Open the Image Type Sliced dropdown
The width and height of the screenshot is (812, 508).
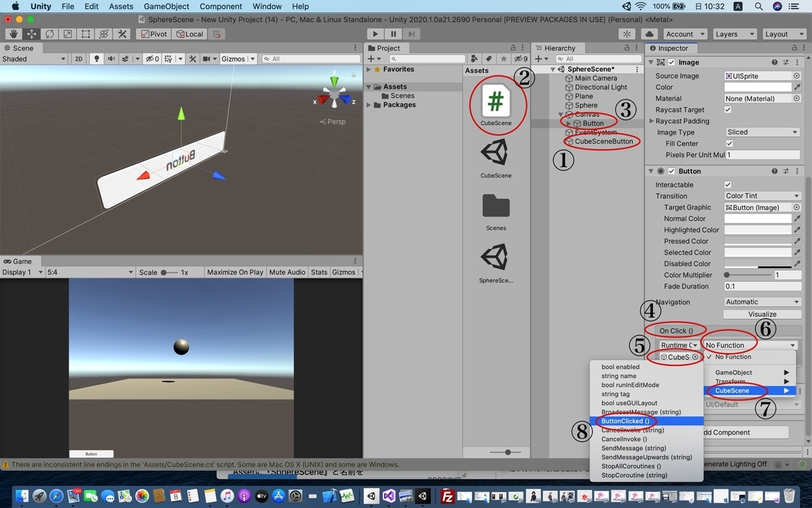(763, 132)
